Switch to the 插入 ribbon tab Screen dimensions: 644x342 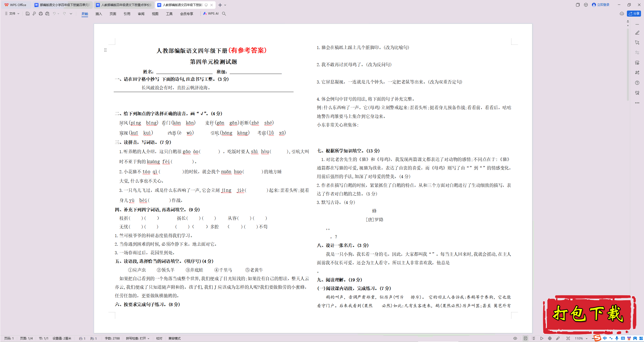99,14
